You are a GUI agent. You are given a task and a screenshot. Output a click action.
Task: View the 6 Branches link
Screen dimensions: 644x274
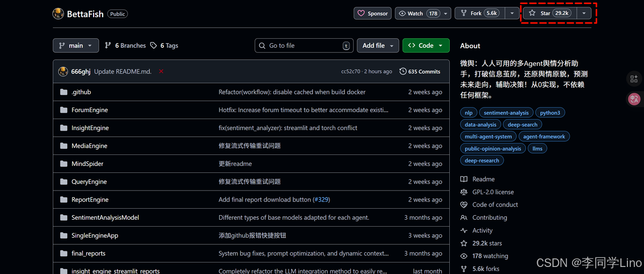point(125,45)
